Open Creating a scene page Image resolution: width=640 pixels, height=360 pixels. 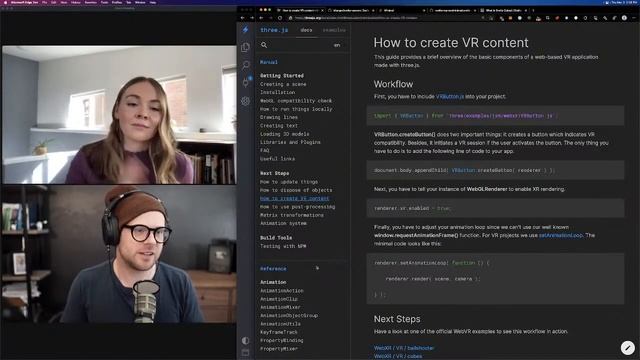pos(283,84)
